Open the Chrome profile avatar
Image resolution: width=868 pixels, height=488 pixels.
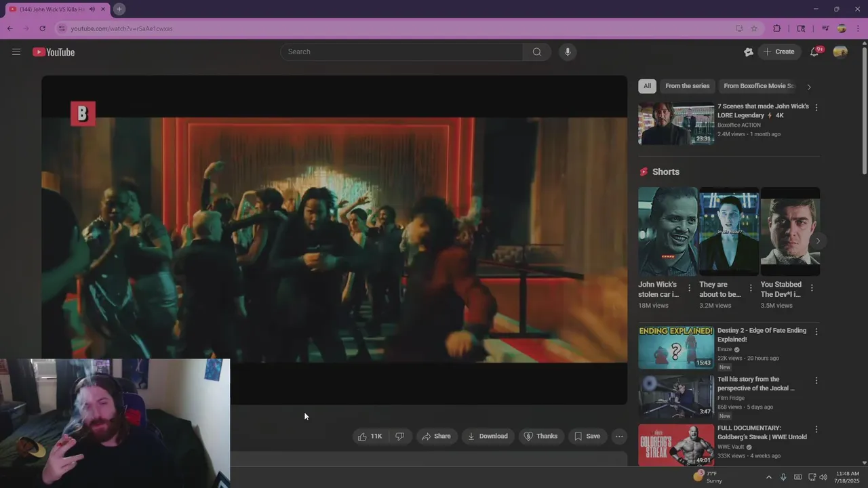842,28
